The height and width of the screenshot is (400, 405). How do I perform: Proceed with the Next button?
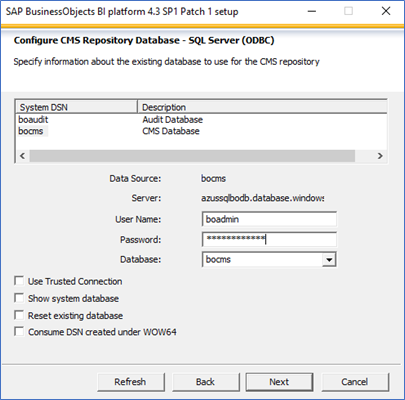[x=279, y=382]
